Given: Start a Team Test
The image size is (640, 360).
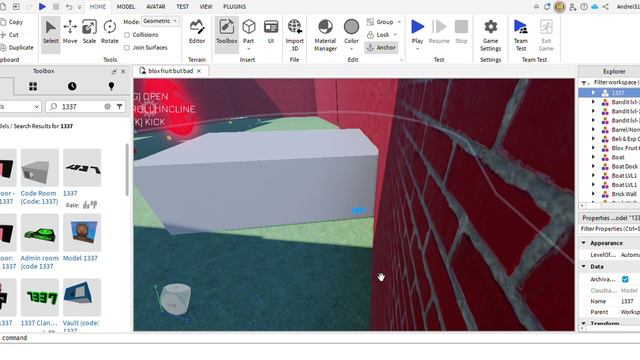Looking at the screenshot, I should point(520,35).
